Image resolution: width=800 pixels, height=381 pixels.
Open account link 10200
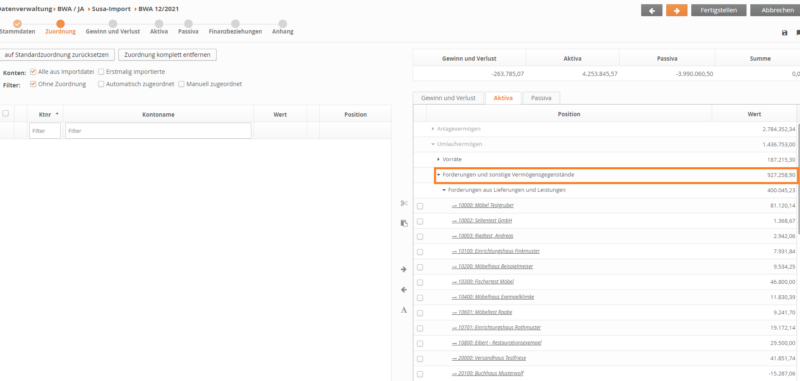tap(492, 266)
